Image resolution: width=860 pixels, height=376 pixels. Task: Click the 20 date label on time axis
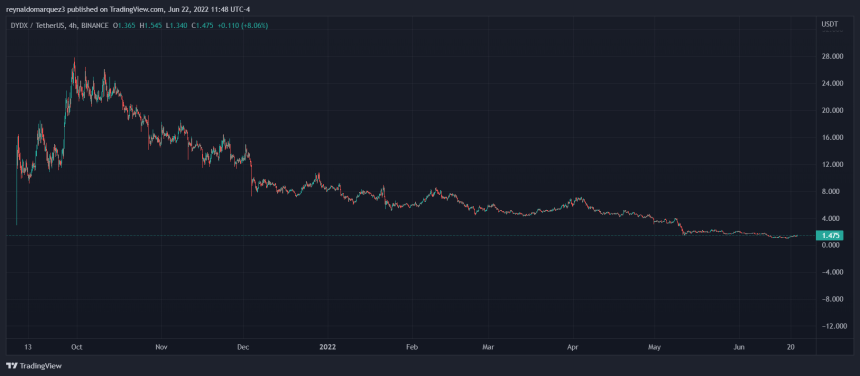(x=791, y=347)
